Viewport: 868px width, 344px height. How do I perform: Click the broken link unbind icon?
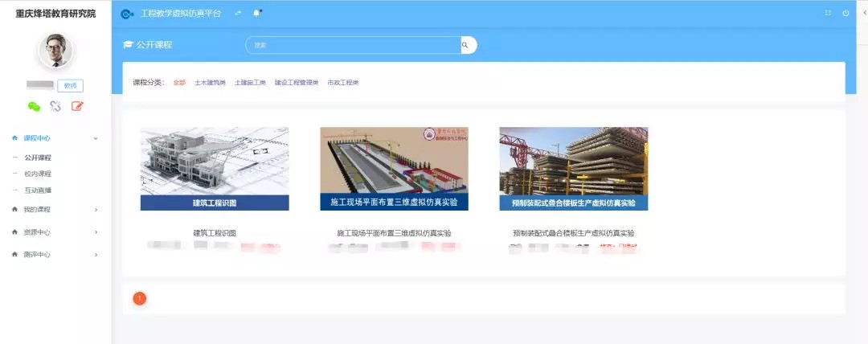[x=55, y=106]
